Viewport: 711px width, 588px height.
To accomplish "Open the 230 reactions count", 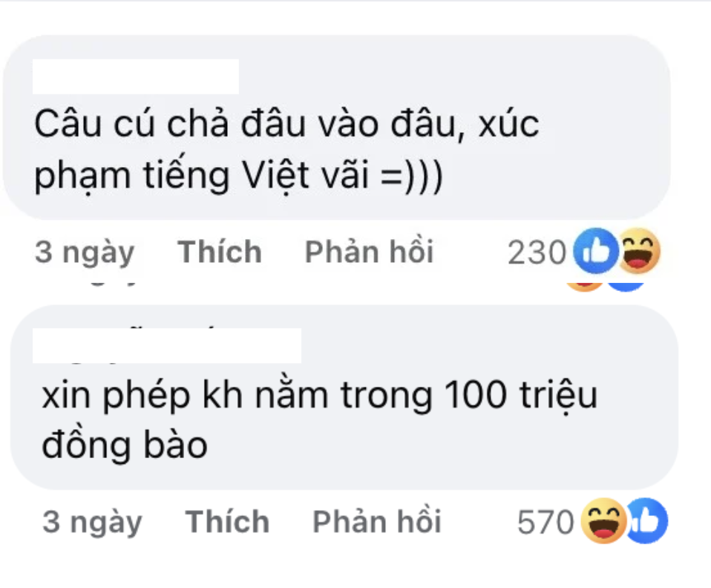I will (537, 252).
